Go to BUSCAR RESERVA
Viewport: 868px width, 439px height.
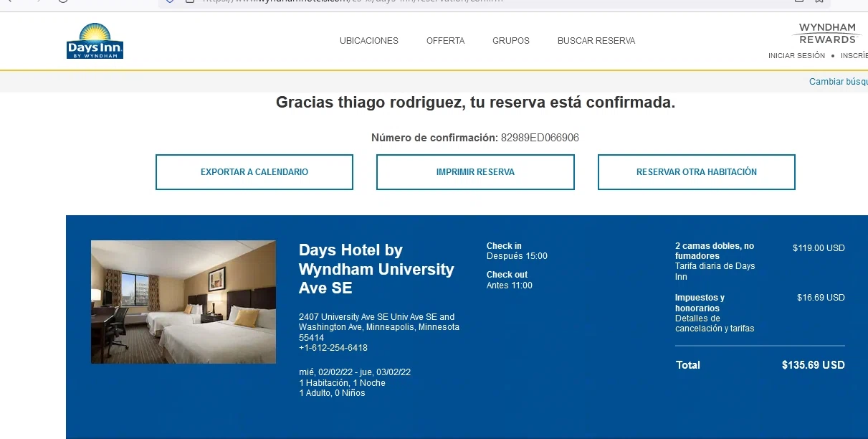click(x=596, y=41)
